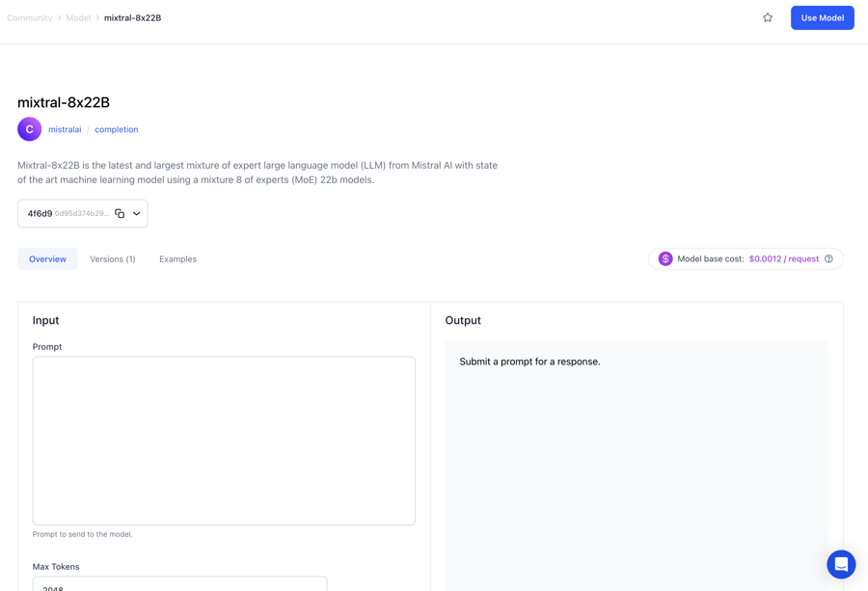868x591 pixels.
Task: Copy the version hash ID
Action: 120,213
